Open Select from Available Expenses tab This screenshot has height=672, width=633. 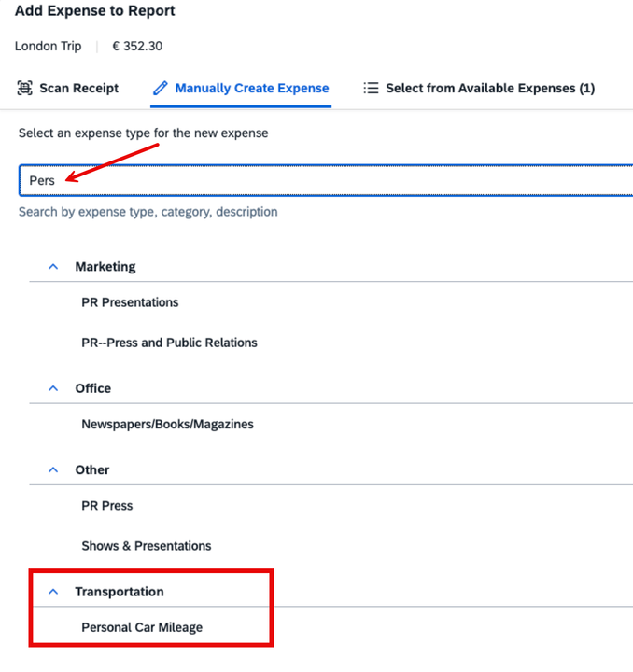[x=489, y=88]
